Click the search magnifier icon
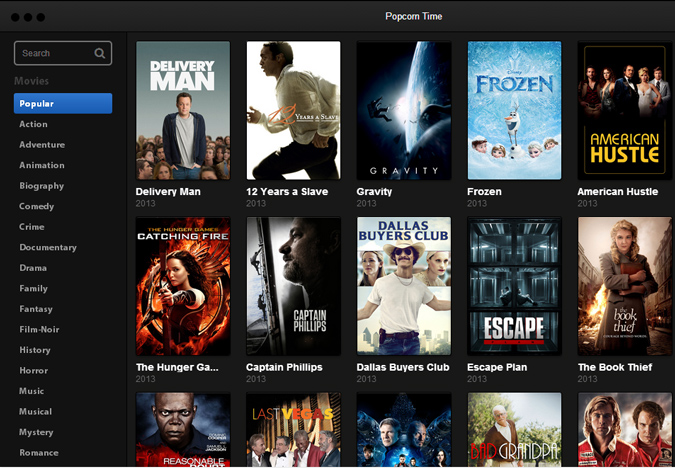This screenshot has height=468, width=675. [100, 54]
